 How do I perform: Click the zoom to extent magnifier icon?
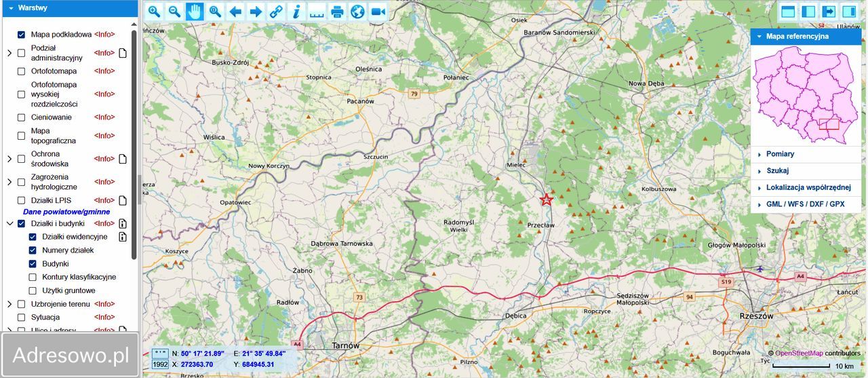(x=215, y=12)
